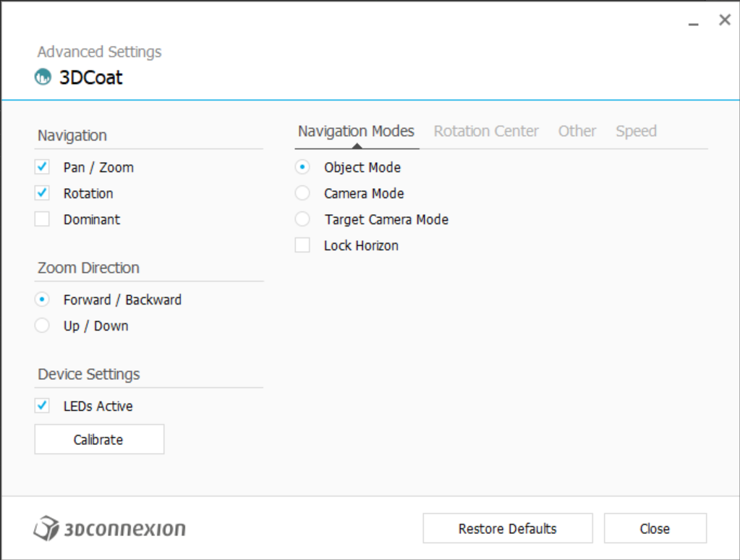Select Object Mode radio button
The width and height of the screenshot is (740, 560).
(x=302, y=166)
